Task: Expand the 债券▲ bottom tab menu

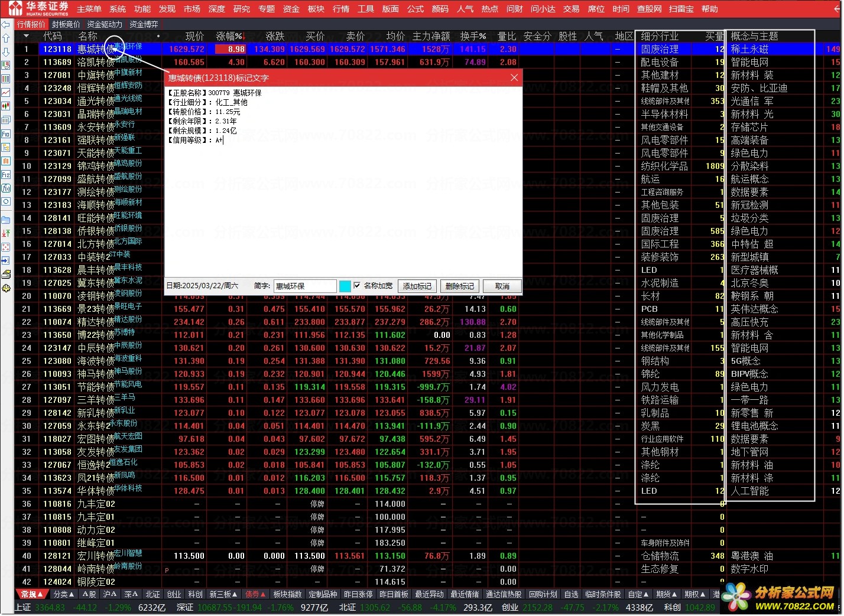Action: coord(255,594)
